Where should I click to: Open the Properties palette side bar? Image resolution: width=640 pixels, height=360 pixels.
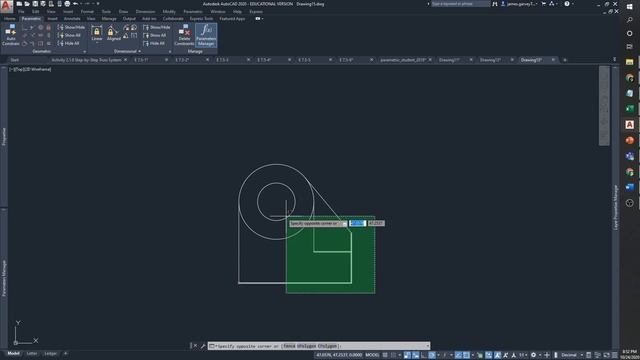[4, 137]
